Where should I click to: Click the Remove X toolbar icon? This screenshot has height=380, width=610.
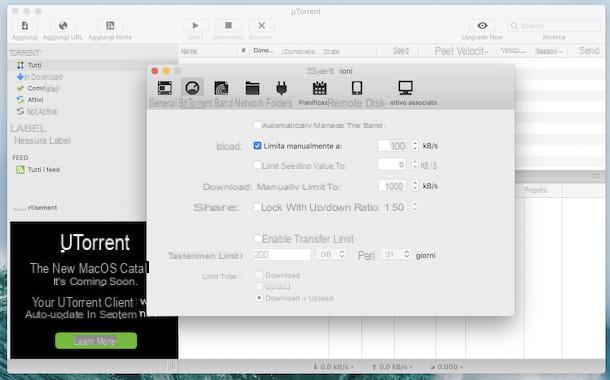(x=261, y=26)
